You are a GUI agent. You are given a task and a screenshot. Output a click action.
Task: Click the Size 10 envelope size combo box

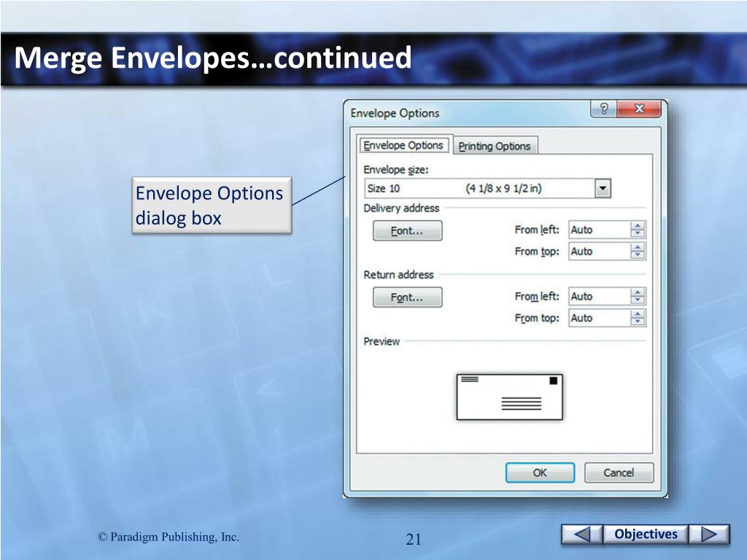pos(487,189)
